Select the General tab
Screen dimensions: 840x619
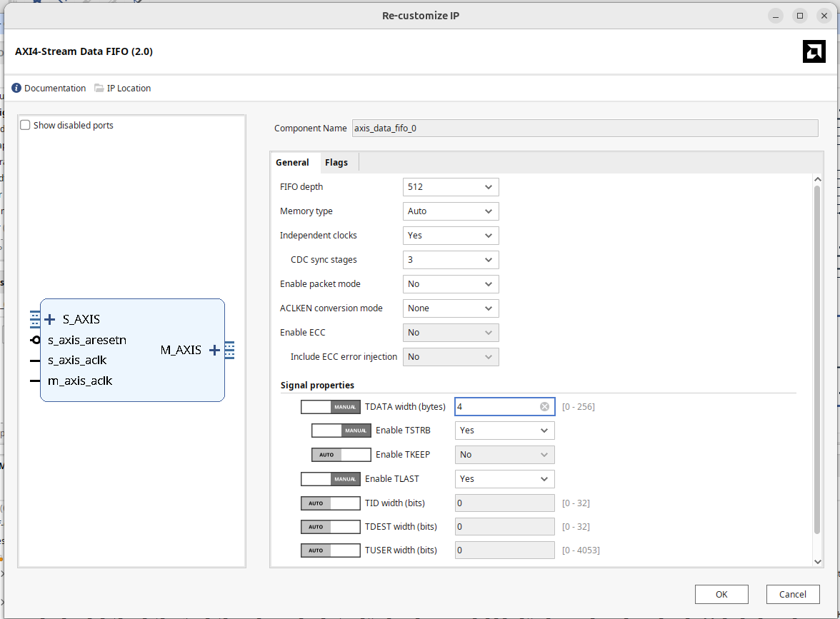click(292, 163)
